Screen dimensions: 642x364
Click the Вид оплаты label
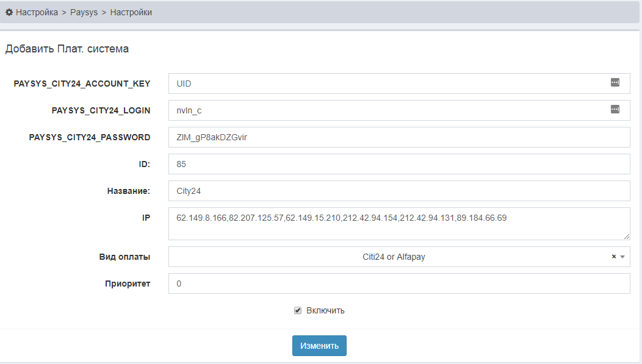click(x=124, y=257)
